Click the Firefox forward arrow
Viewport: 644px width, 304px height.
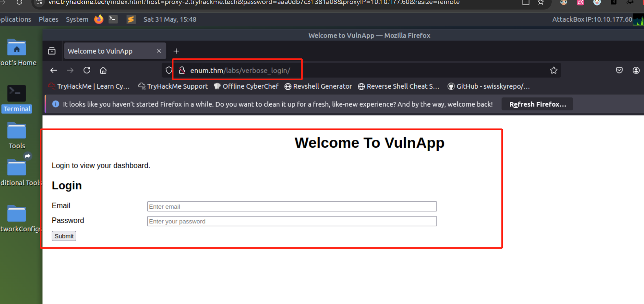click(70, 70)
